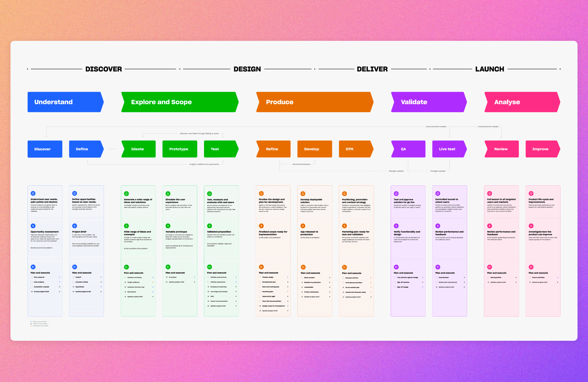Viewport: 588px width, 382px height.
Task: Click the orange lightbulb icon above "Develop deployable solution"
Action: tap(303, 194)
